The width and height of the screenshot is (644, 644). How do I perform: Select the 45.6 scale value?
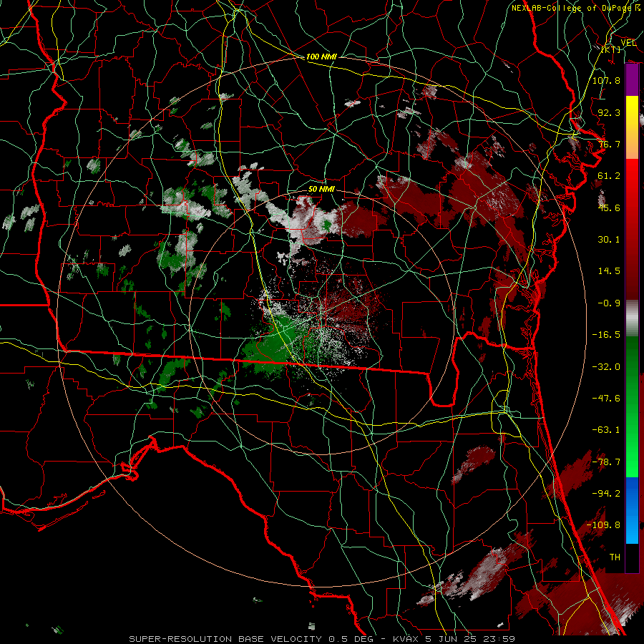click(609, 208)
